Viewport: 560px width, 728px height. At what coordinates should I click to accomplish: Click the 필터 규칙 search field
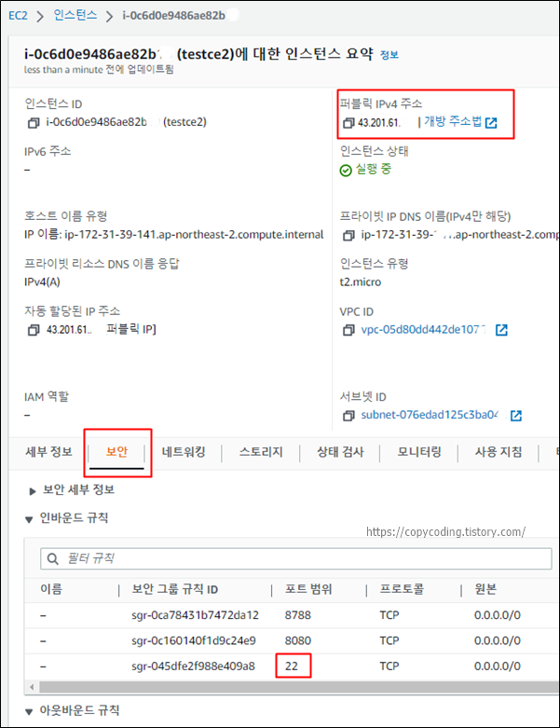296,558
